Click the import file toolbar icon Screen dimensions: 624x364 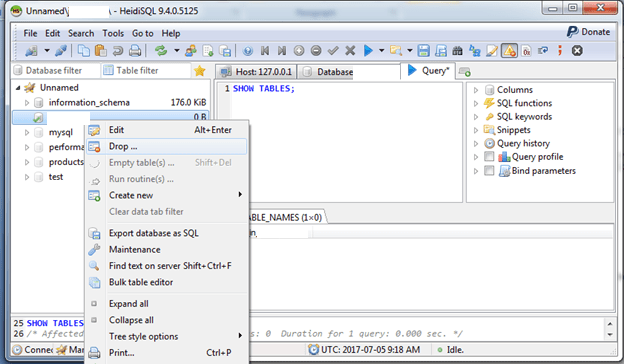pyautogui.click(x=208, y=51)
